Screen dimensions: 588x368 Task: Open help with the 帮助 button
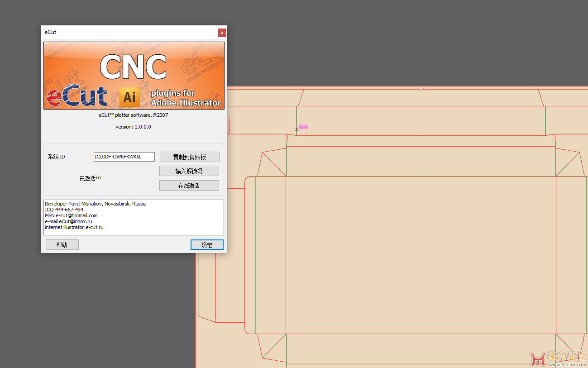pyautogui.click(x=62, y=245)
